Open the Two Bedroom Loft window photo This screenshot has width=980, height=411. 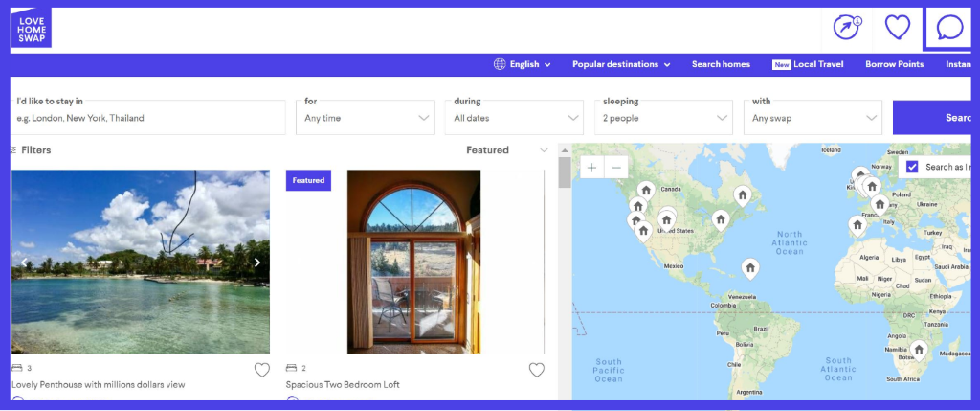click(413, 263)
